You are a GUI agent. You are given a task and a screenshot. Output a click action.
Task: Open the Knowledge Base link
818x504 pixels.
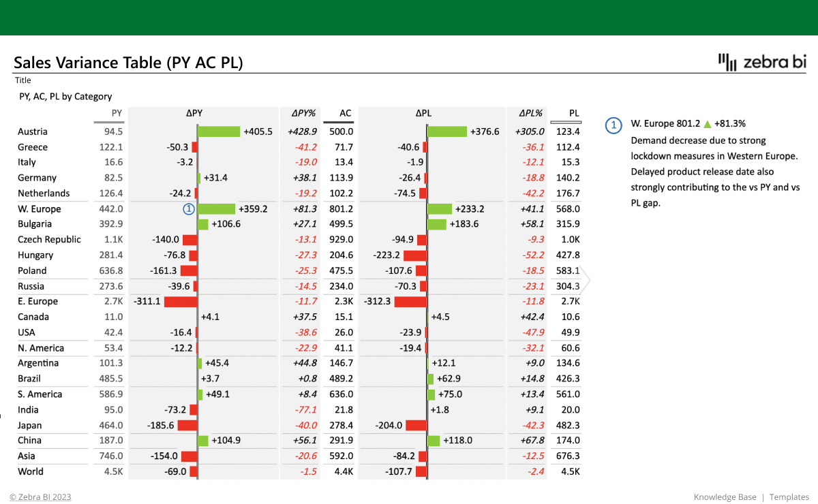point(725,497)
